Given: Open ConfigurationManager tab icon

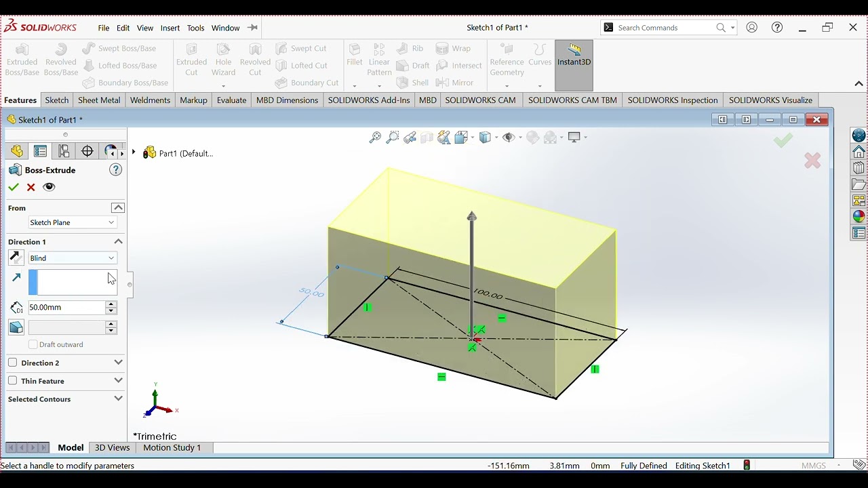Looking at the screenshot, I should point(64,150).
